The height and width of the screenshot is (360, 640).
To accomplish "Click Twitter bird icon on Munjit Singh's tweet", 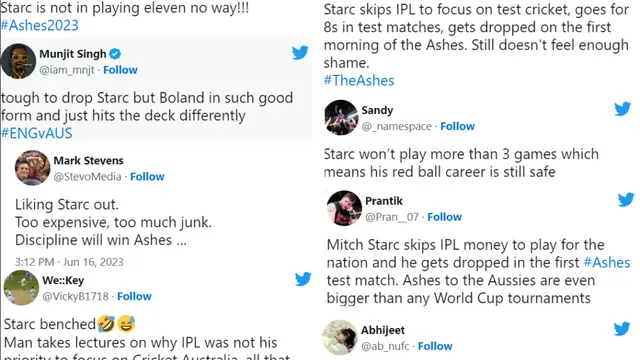I will click(x=300, y=52).
